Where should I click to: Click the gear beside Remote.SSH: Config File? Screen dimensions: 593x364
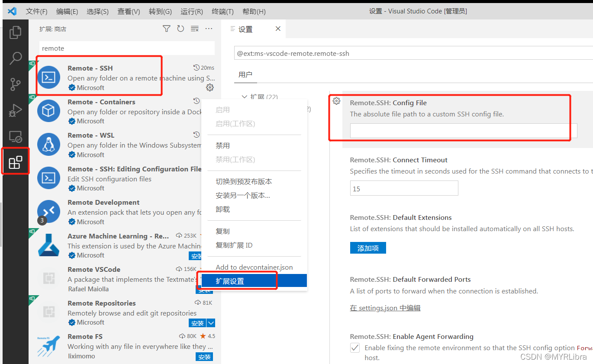pos(336,101)
